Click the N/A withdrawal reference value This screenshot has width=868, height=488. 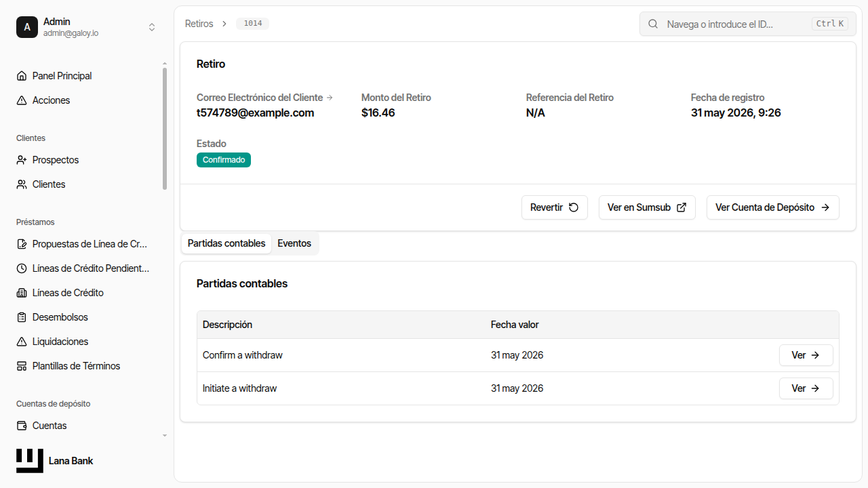(x=536, y=113)
